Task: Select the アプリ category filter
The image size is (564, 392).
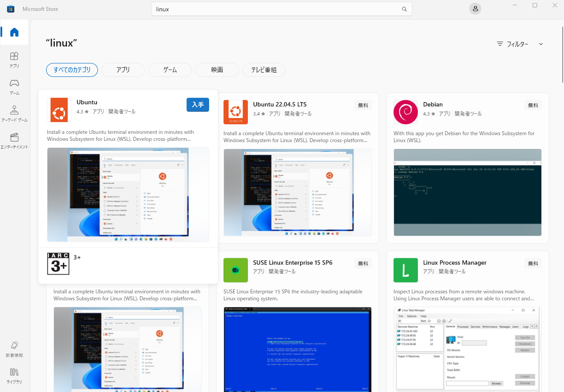Action: [x=123, y=70]
